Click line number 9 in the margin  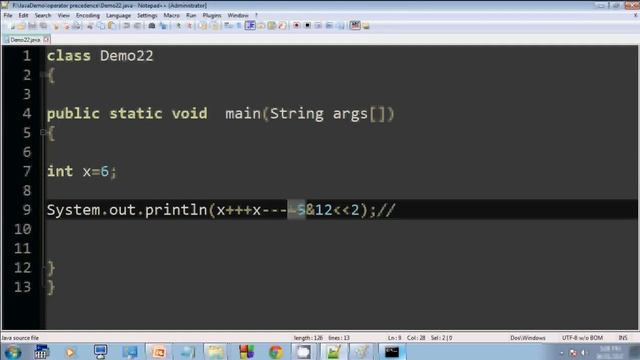[x=27, y=209]
